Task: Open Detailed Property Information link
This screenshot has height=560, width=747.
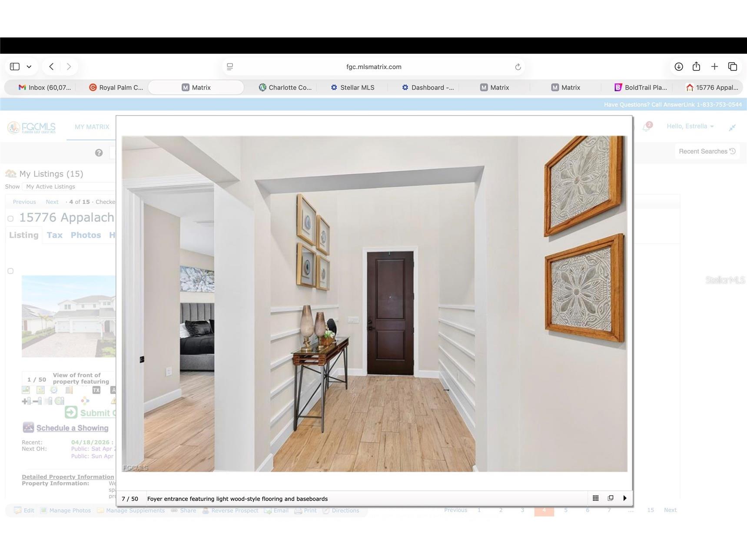Action: (68, 477)
